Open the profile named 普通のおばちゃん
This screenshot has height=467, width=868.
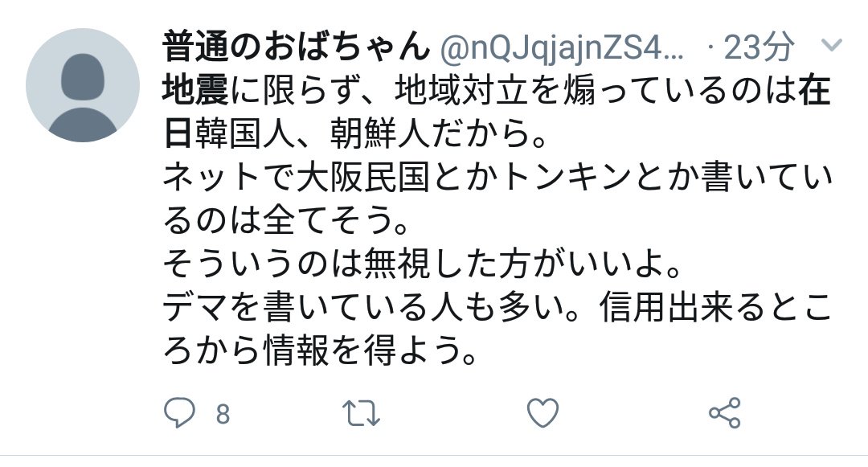coord(296,46)
